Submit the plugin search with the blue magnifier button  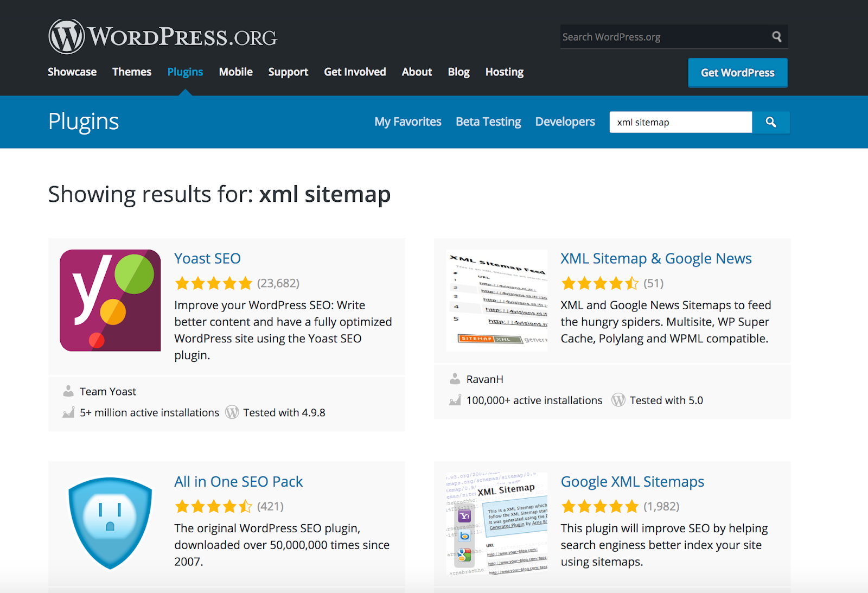pyautogui.click(x=771, y=122)
